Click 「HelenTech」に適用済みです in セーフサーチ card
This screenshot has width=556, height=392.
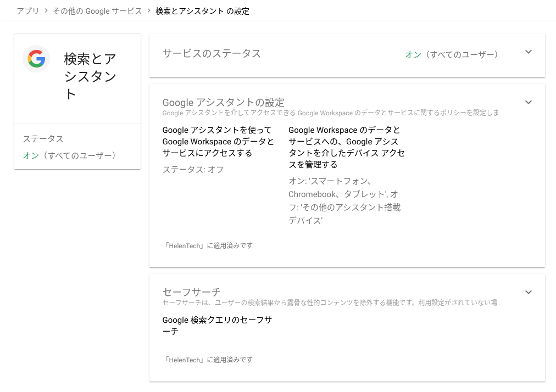[207, 360]
